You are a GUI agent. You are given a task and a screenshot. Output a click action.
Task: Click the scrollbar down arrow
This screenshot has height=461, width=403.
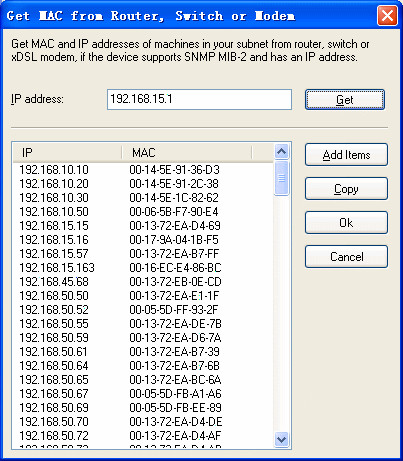point(282,439)
